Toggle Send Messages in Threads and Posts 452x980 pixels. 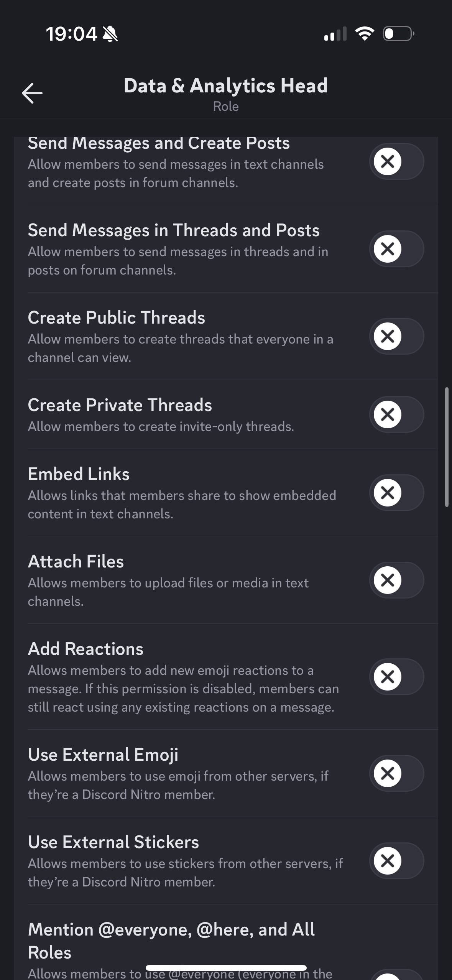coord(396,249)
